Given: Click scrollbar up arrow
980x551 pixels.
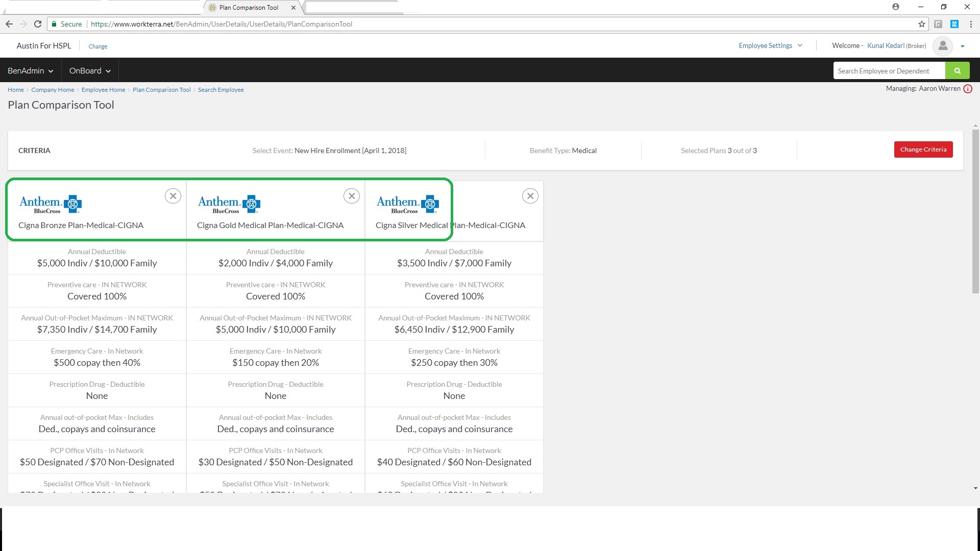Looking at the screenshot, I should tap(975, 126).
